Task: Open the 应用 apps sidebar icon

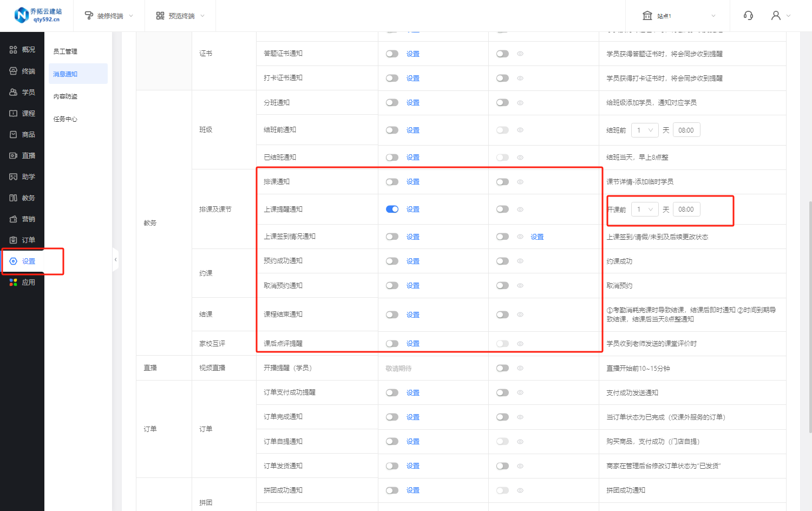Action: coord(14,282)
